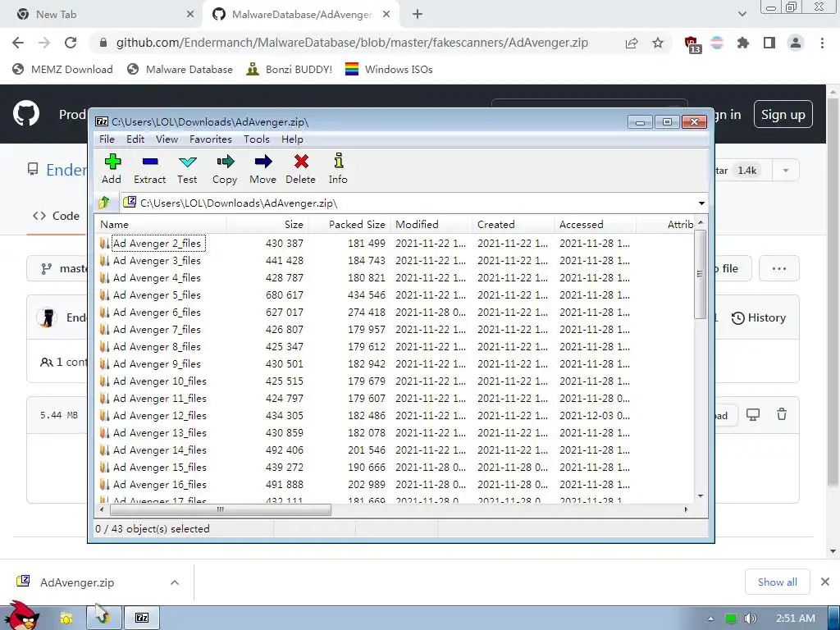Sort the list by the Name column
Viewport: 840px width, 630px height.
[161, 225]
